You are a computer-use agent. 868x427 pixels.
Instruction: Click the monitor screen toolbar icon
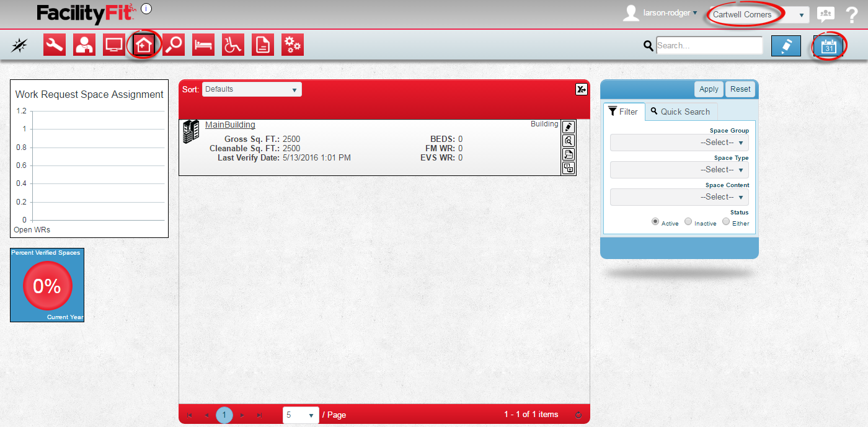114,45
